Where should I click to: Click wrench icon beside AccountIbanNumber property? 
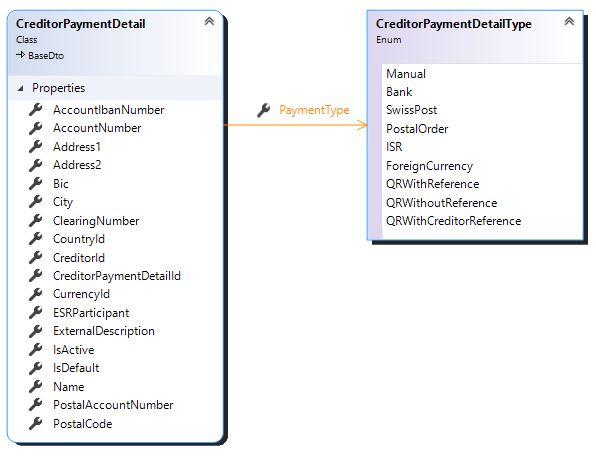[x=36, y=109]
